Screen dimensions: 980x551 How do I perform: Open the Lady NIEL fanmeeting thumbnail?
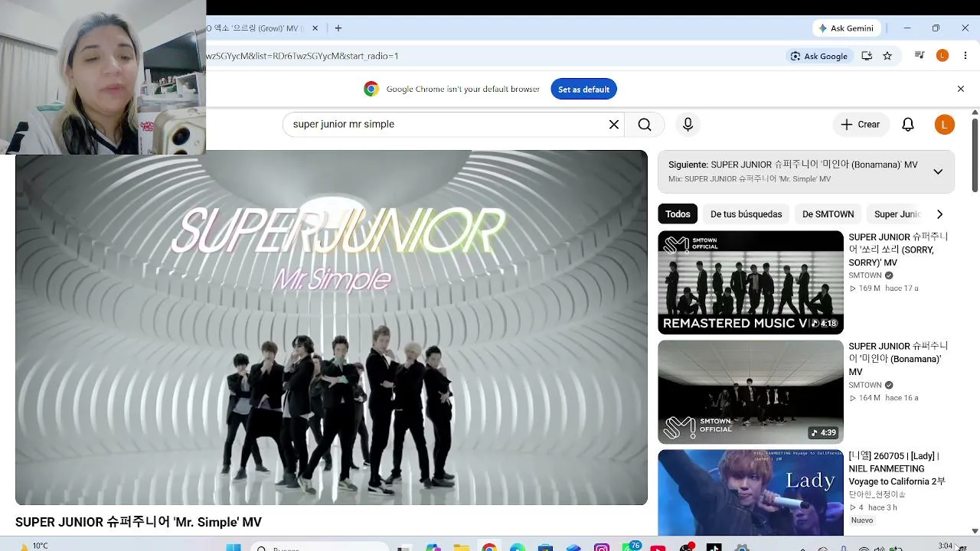pos(750,492)
